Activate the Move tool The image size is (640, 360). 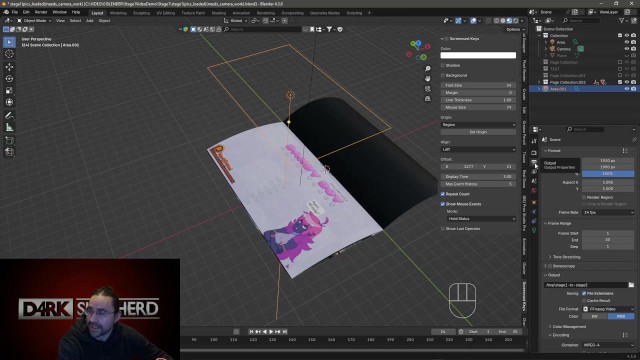click(9, 66)
